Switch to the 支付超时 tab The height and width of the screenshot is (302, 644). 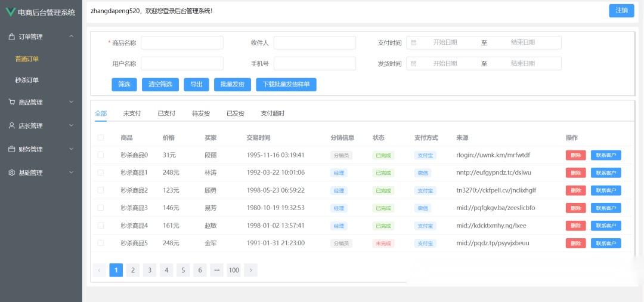click(x=273, y=113)
